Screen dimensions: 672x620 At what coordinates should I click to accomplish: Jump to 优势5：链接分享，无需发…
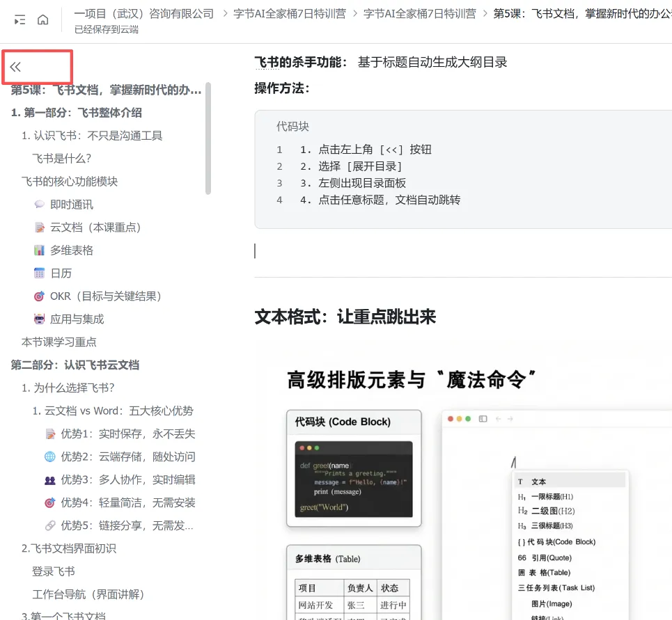click(x=127, y=525)
